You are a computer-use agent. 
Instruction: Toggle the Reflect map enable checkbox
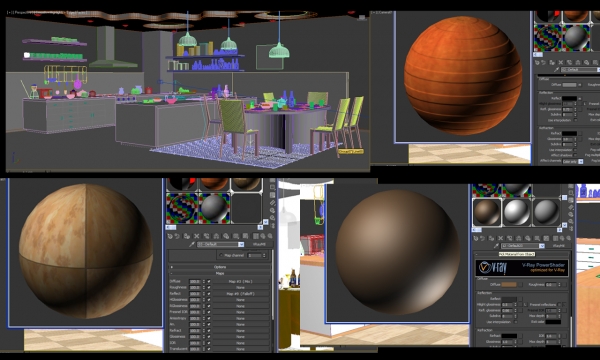(x=209, y=293)
